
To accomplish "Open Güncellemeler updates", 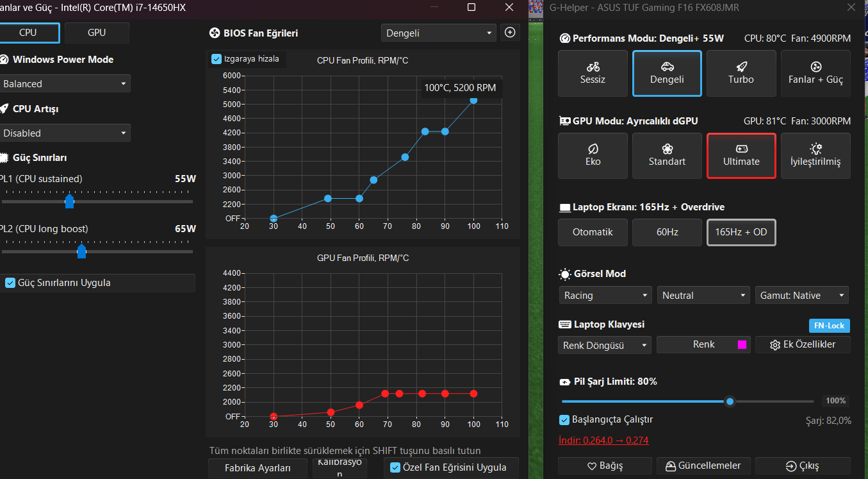I will (x=703, y=466).
